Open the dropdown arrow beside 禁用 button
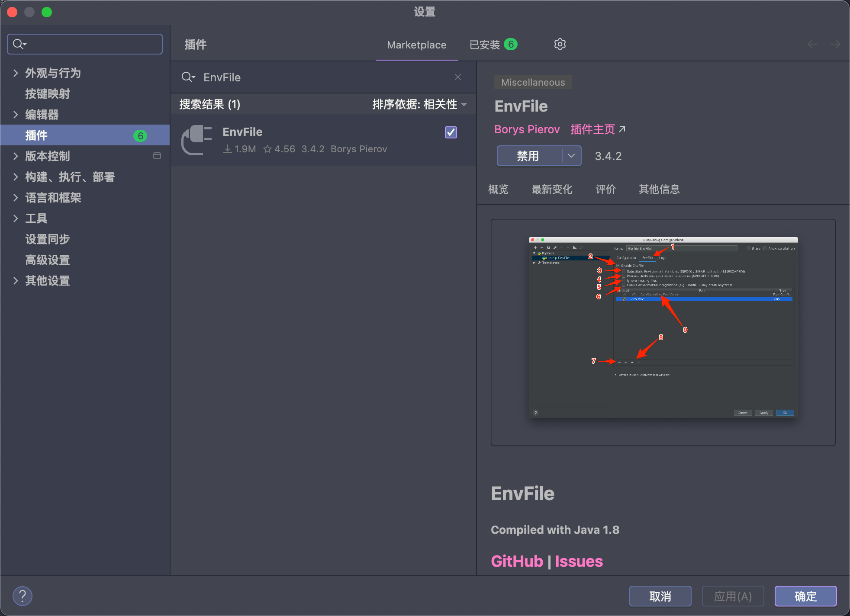 571,156
